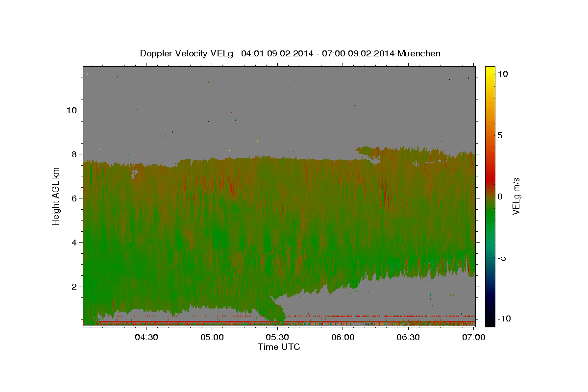Click the colorbar value 10 at top
The height and width of the screenshot is (392, 588).
click(503, 74)
